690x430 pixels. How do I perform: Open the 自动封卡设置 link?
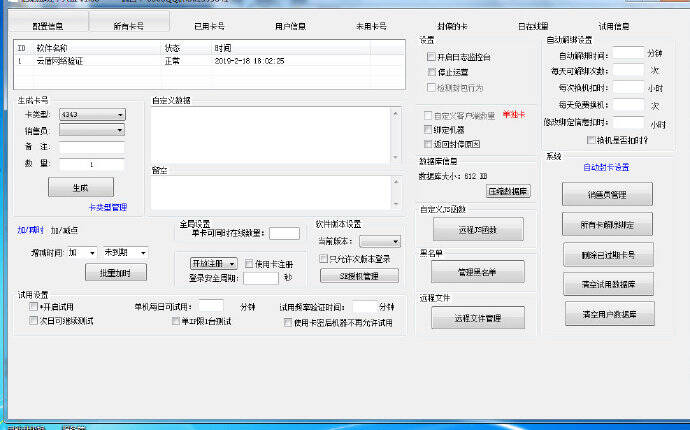(606, 167)
